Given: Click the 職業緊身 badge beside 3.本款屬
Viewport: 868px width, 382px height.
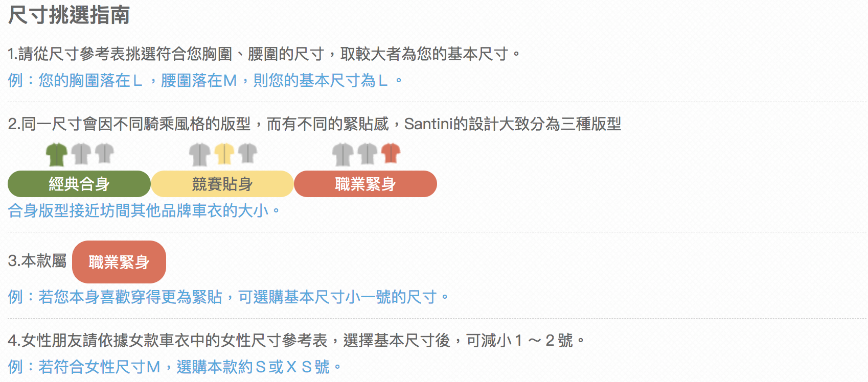Looking at the screenshot, I should click(119, 262).
